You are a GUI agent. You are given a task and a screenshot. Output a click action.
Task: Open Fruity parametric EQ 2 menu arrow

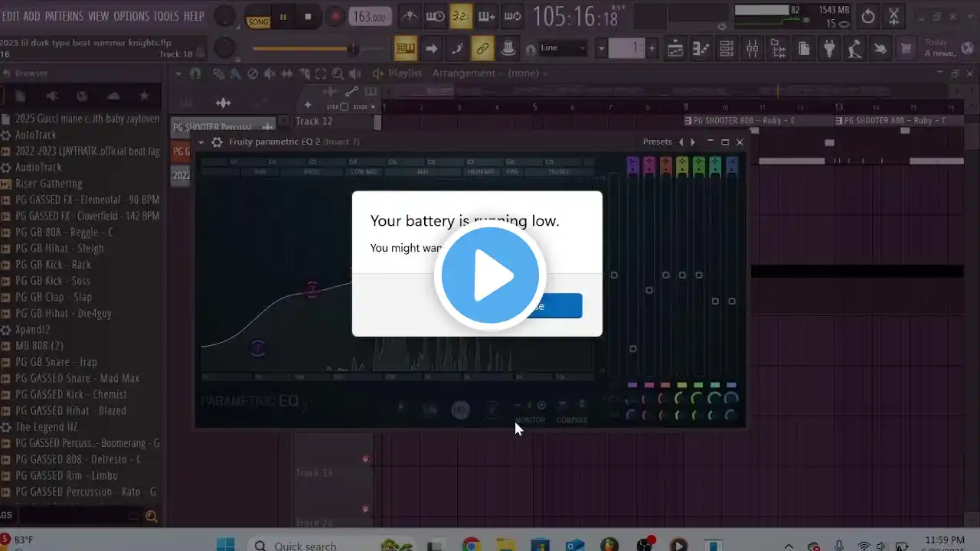[x=202, y=142]
